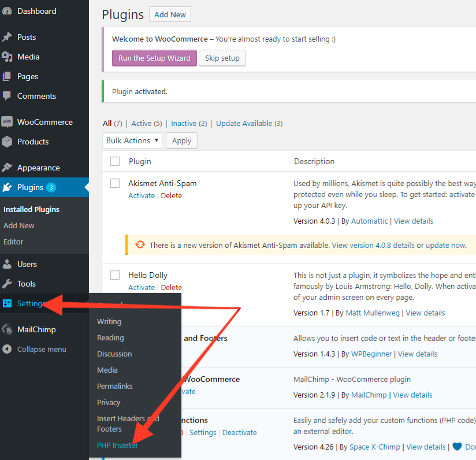Click the Posts pushpin icon
Screen dimensions: 476x460
tap(7, 37)
